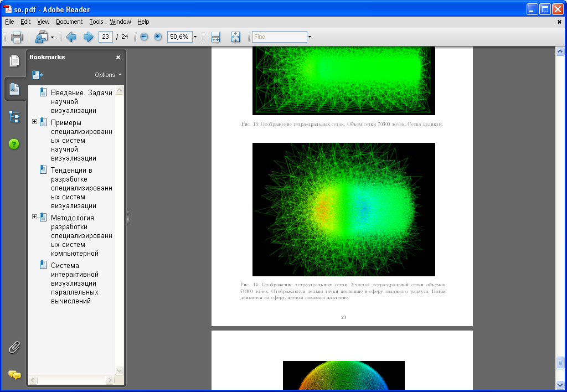Click bookmarks horizontal scroll-right arrow
Screen dimensions: 567x392
tap(110, 380)
